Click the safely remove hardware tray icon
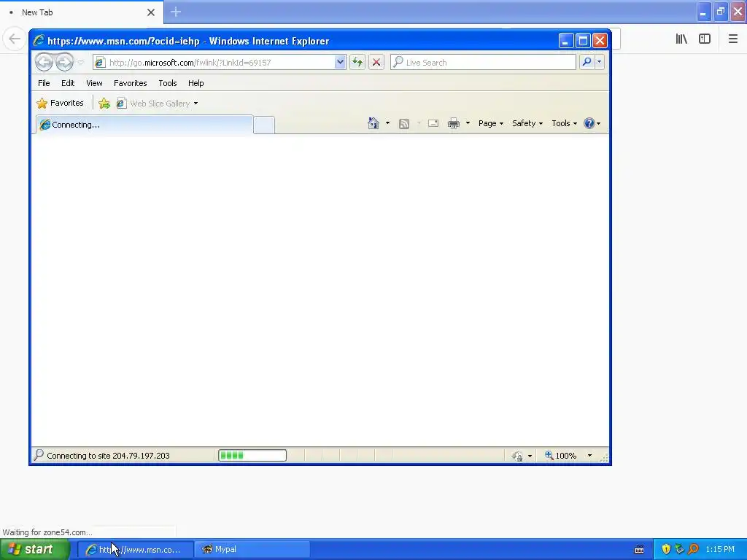 (679, 550)
